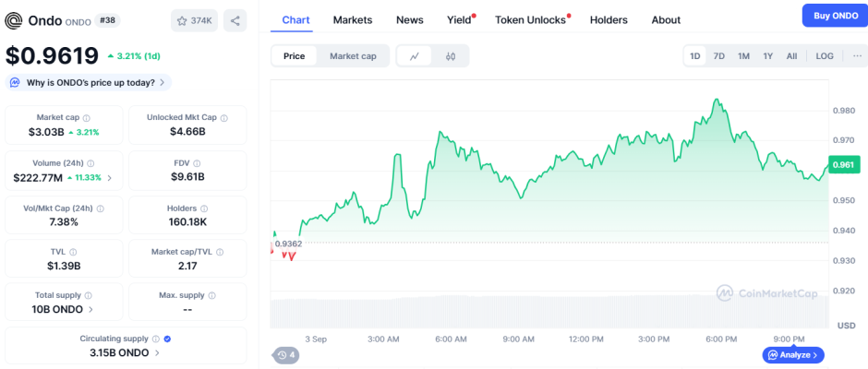Toggle chart to Price view
Image resolution: width=868 pixels, height=369 pixels.
click(x=294, y=56)
